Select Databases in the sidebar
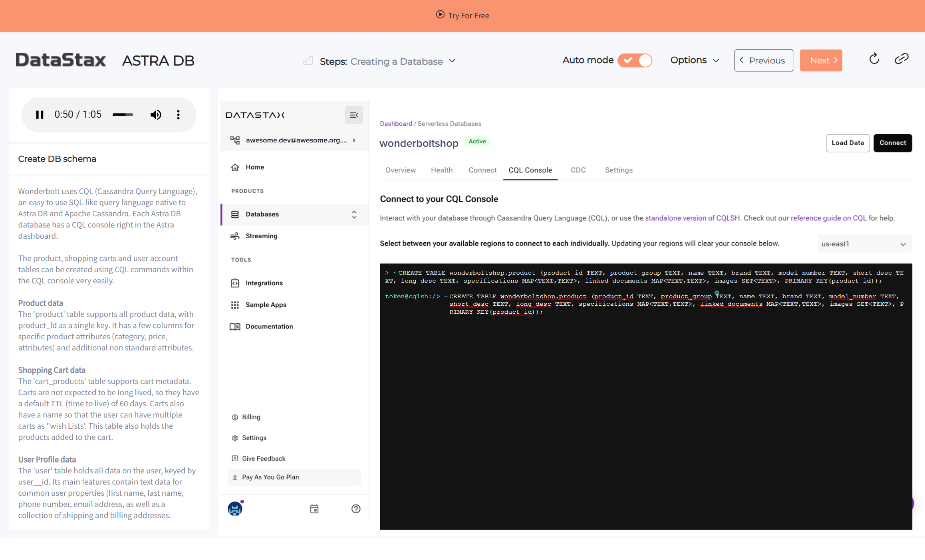The image size is (925, 560). [x=262, y=214]
